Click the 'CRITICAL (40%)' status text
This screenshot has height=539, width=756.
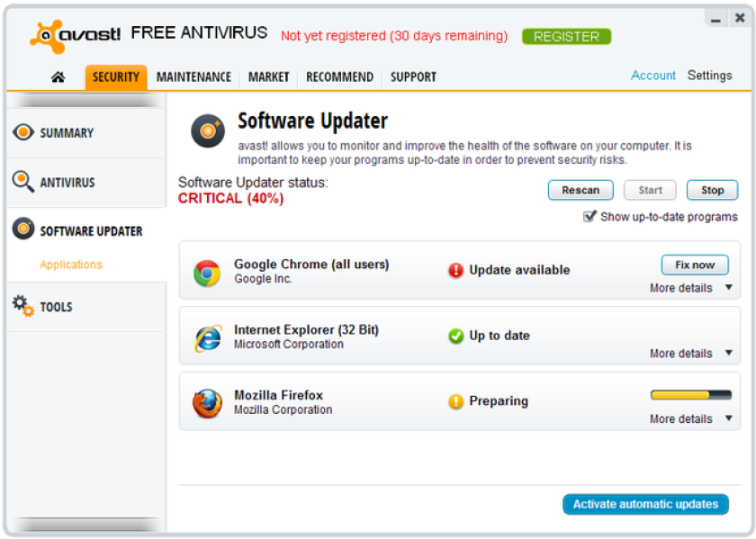(231, 198)
